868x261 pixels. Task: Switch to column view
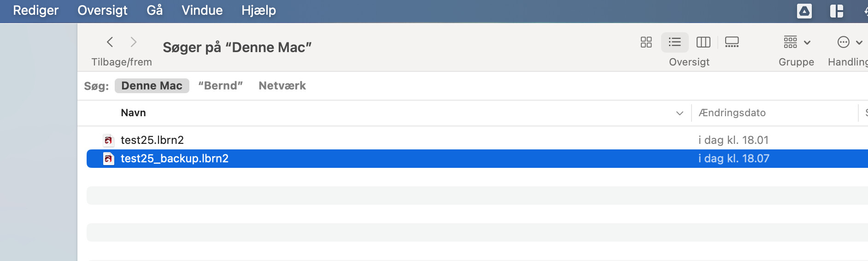point(703,42)
